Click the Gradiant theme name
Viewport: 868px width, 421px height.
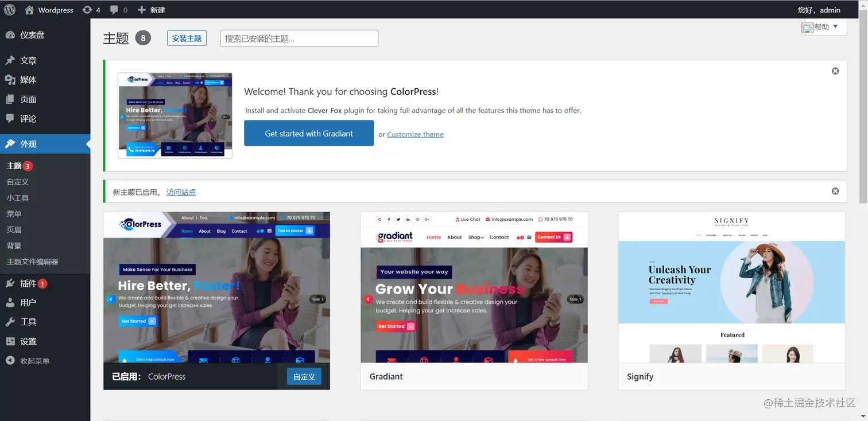(x=386, y=377)
